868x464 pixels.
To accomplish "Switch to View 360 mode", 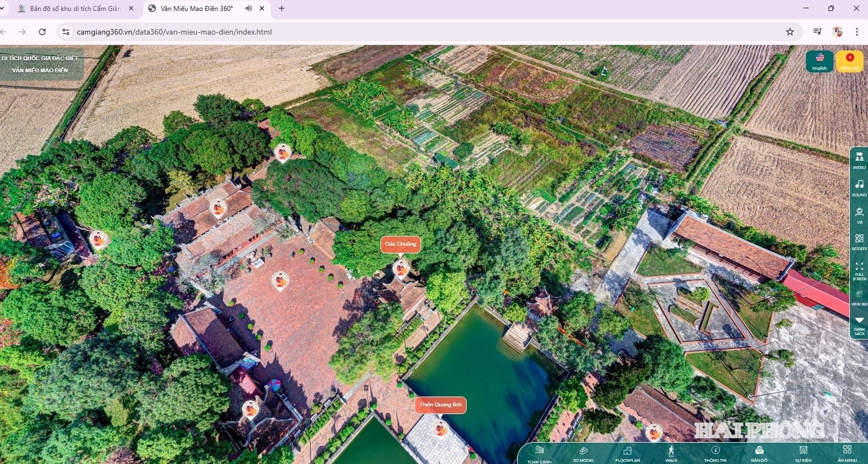I will [859, 297].
